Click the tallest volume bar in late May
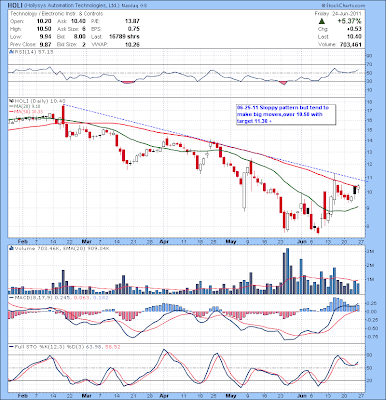The height and width of the screenshot is (400, 386). (x=287, y=271)
